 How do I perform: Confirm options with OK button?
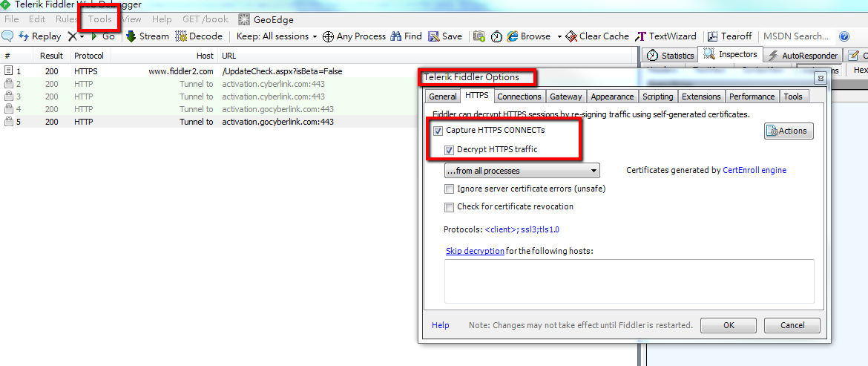click(729, 326)
